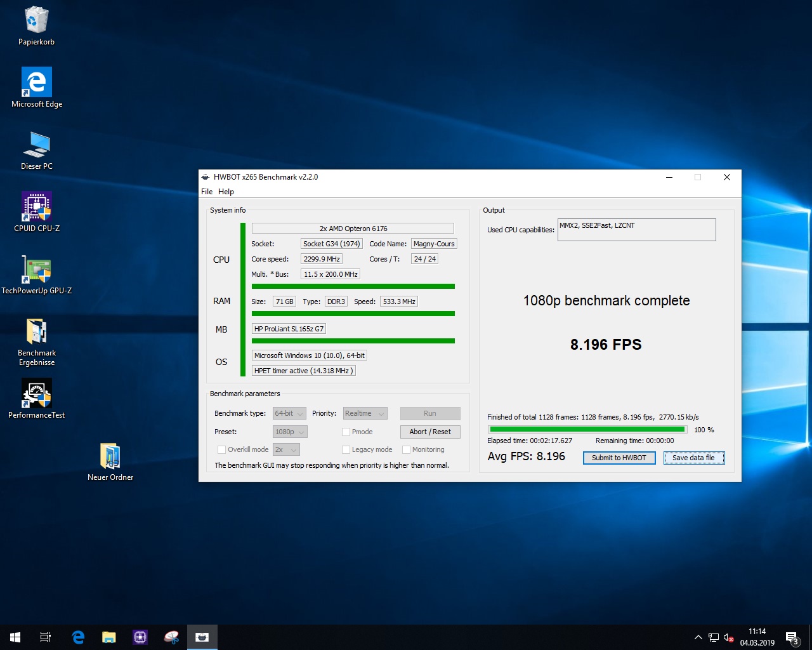Image resolution: width=812 pixels, height=650 pixels.
Task: Click the 11.5 x 200.0 MHz multiplier value
Action: [x=331, y=274]
